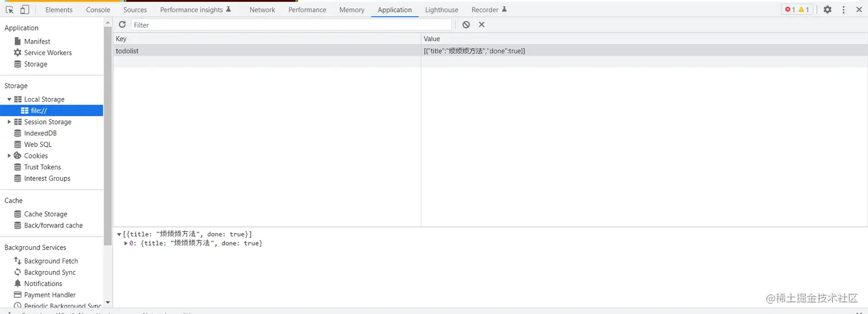Expand the index 0 object entry
Screen dimensions: 868x314
126,243
